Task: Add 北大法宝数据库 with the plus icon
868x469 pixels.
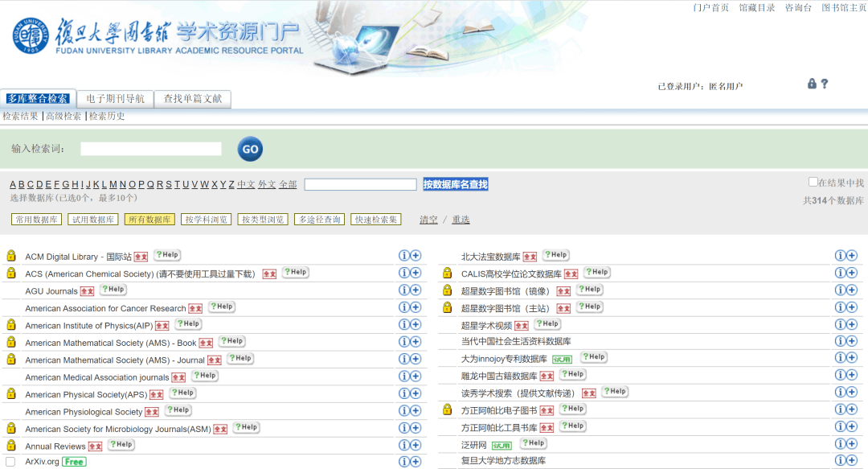Action: click(x=852, y=256)
